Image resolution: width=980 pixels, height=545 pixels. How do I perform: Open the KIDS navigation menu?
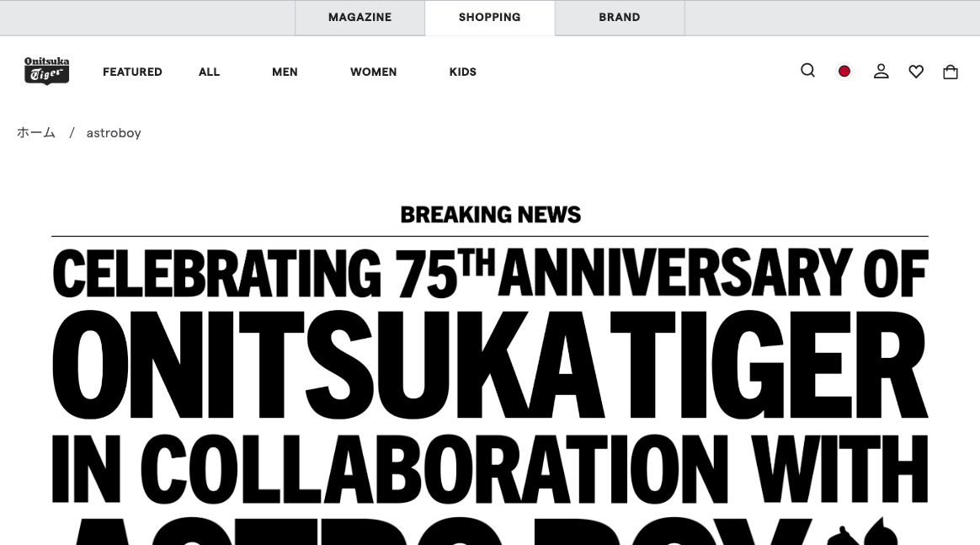(463, 72)
